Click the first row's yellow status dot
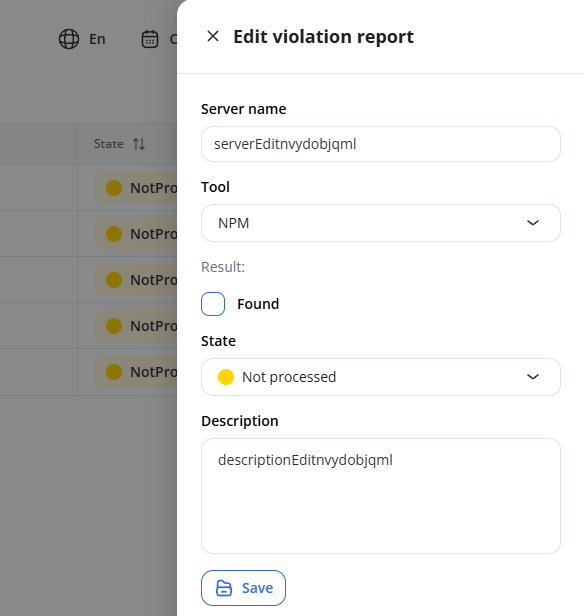584x616 pixels. pos(114,188)
